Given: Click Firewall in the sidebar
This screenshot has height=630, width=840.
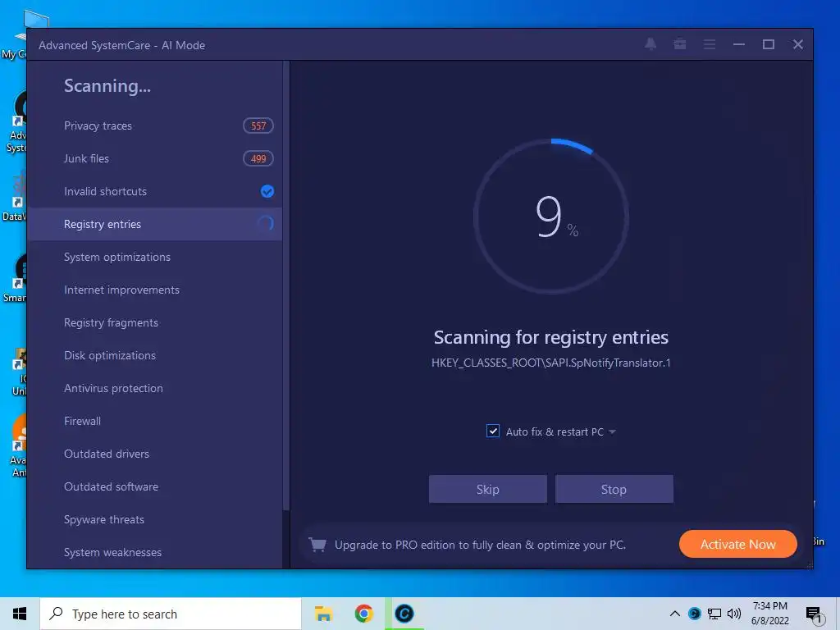Looking at the screenshot, I should [154, 421].
